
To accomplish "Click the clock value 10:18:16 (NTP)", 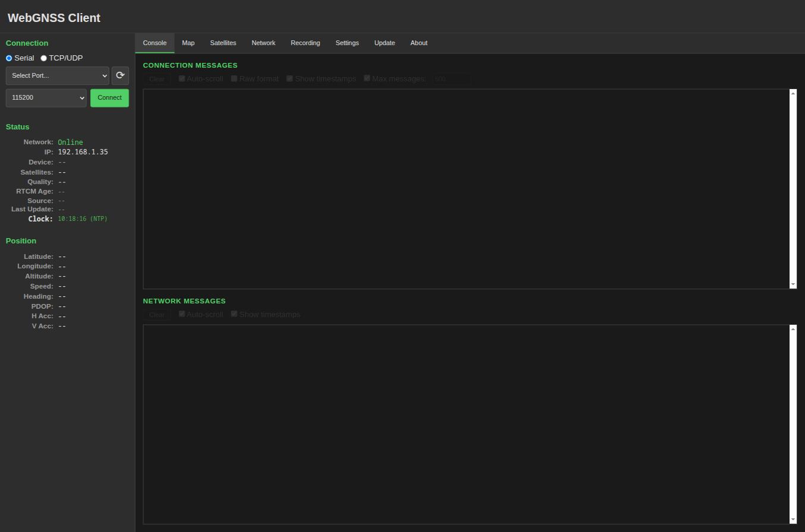I will click(x=83, y=219).
